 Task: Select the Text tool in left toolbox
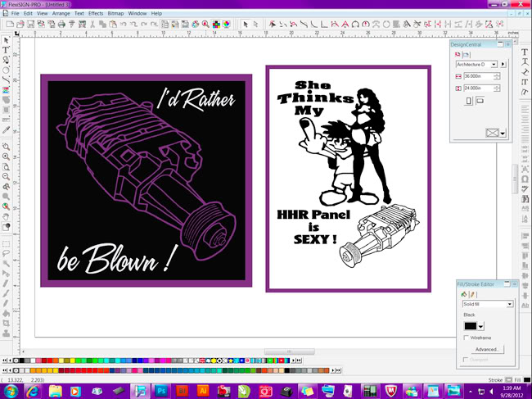6,50
